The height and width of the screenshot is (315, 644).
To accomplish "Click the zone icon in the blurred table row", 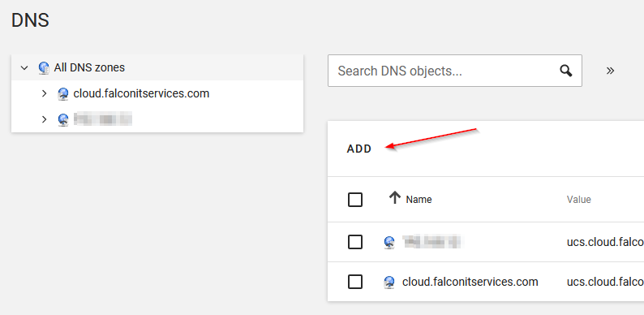I will point(389,242).
